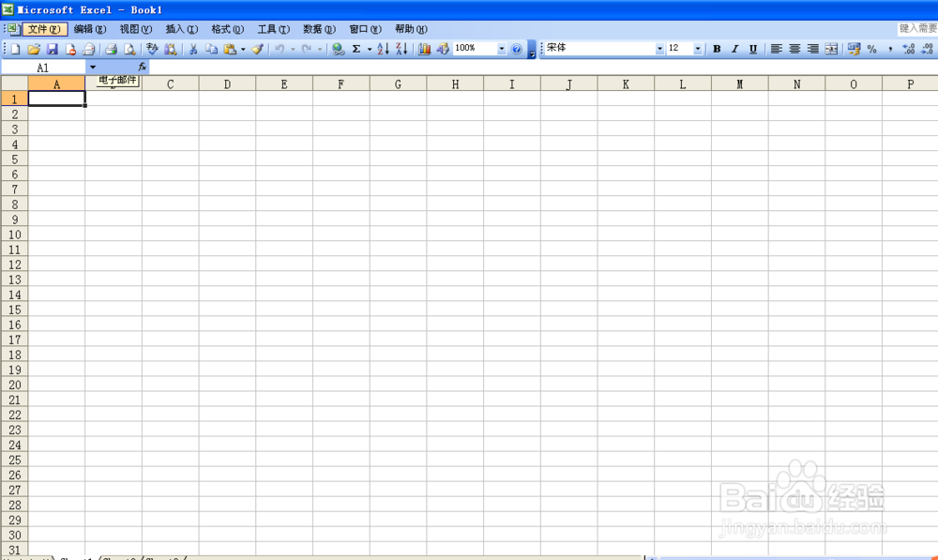Open the 插入 (Insert) menu
This screenshot has width=938, height=560.
tap(182, 29)
